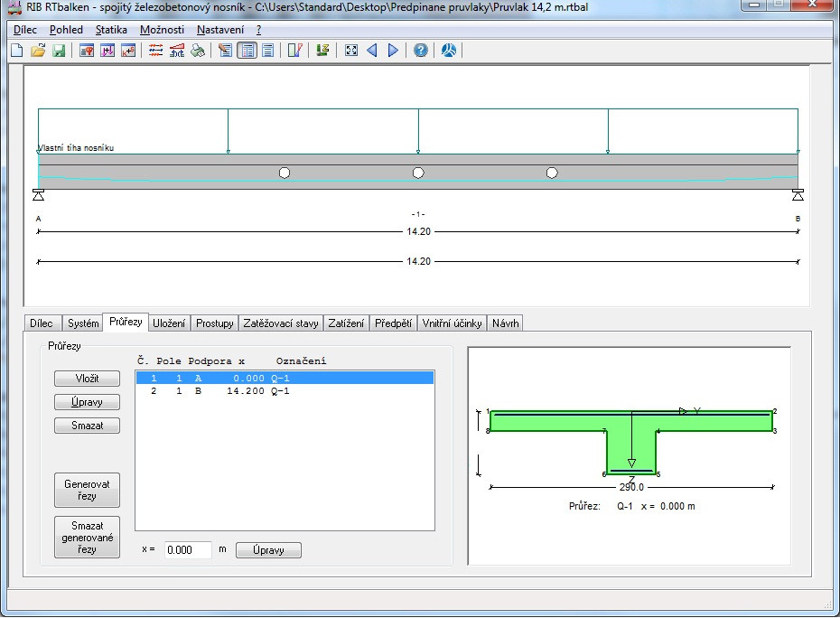This screenshot has height=618, width=840.
Task: Open the Vnitřní účinky tab
Action: click(x=452, y=323)
